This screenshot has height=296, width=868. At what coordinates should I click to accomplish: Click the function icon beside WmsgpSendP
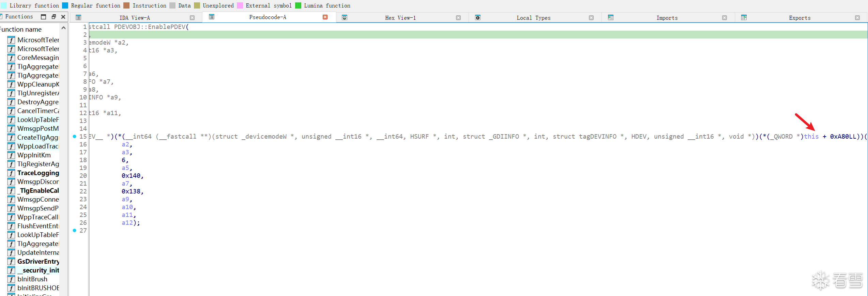[x=11, y=208]
